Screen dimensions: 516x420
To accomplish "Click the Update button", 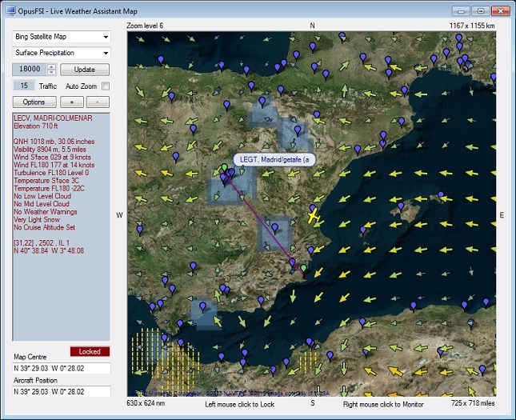I will [x=85, y=70].
